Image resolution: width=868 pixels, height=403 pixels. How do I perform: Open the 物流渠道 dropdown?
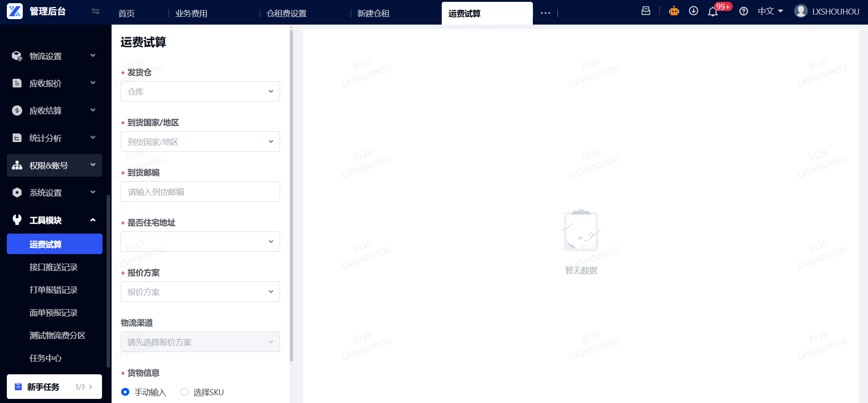point(200,342)
